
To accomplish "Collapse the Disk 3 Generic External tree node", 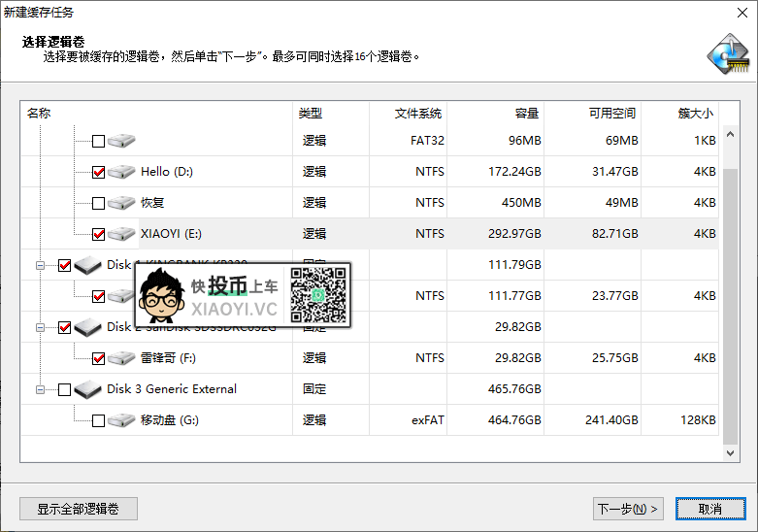I will [40, 390].
